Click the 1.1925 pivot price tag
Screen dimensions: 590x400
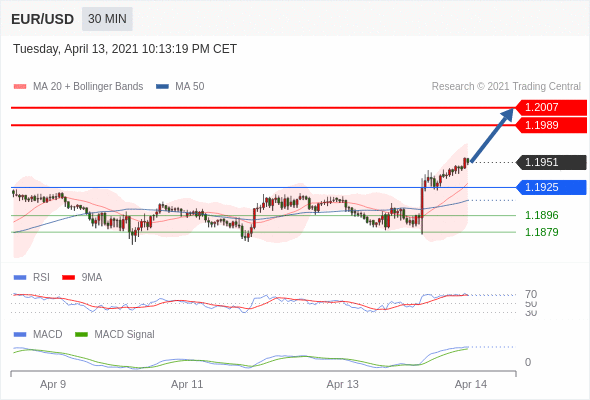[551, 187]
